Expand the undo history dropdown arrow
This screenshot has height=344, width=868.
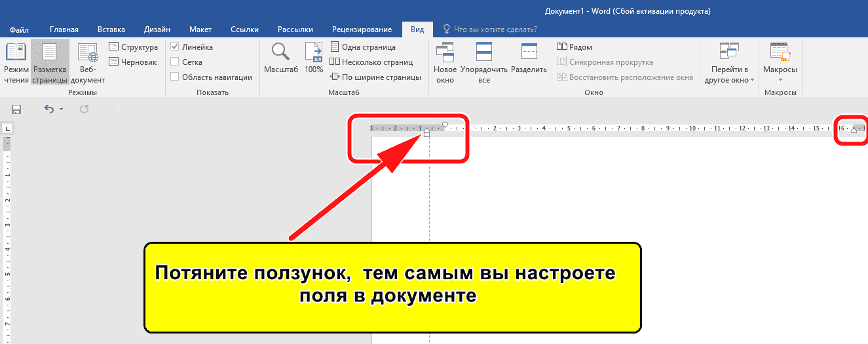click(x=61, y=109)
